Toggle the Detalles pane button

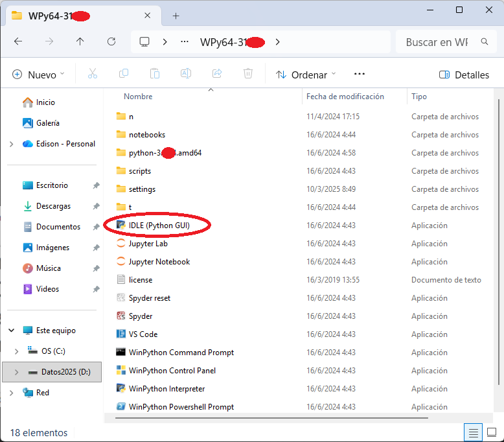pos(464,75)
